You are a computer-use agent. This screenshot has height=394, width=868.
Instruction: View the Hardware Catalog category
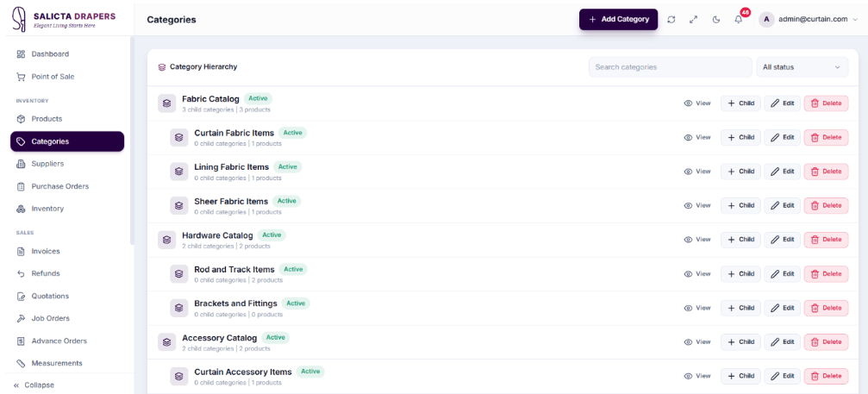coord(697,240)
